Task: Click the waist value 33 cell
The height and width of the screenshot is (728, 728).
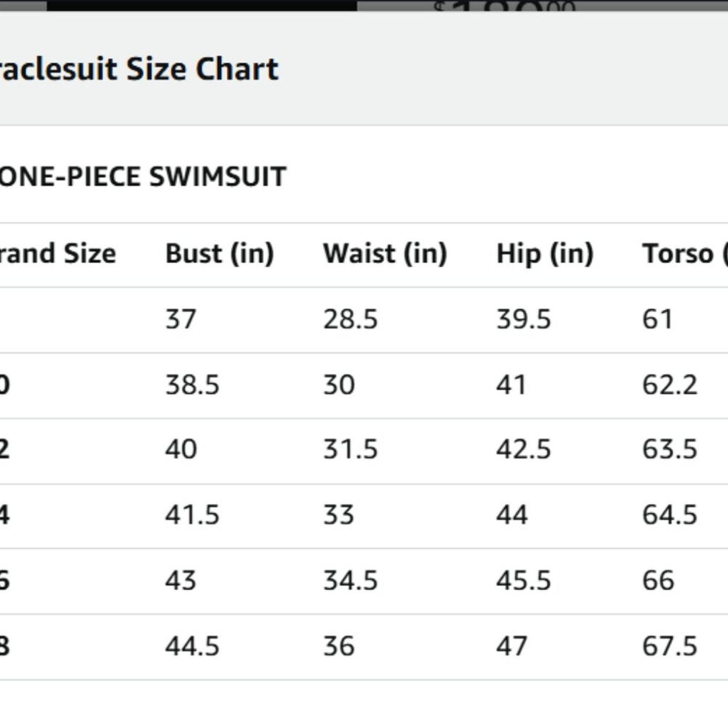Action: (x=339, y=515)
